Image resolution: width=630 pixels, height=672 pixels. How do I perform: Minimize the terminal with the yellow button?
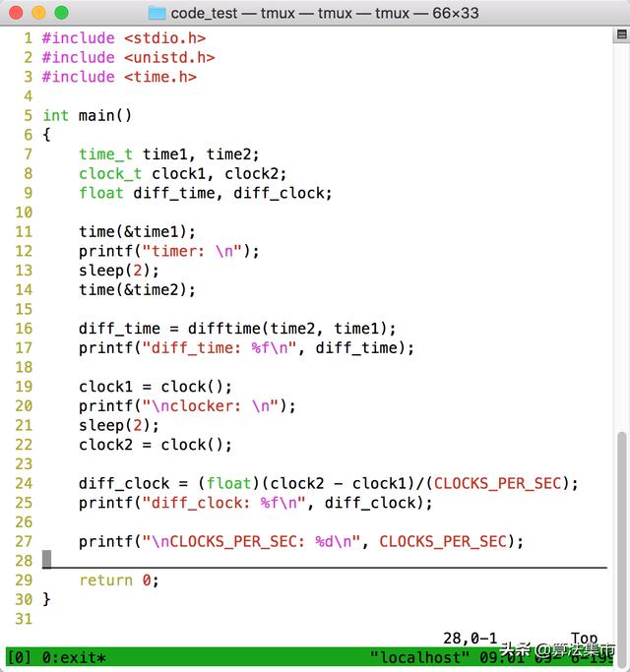pos(39,13)
